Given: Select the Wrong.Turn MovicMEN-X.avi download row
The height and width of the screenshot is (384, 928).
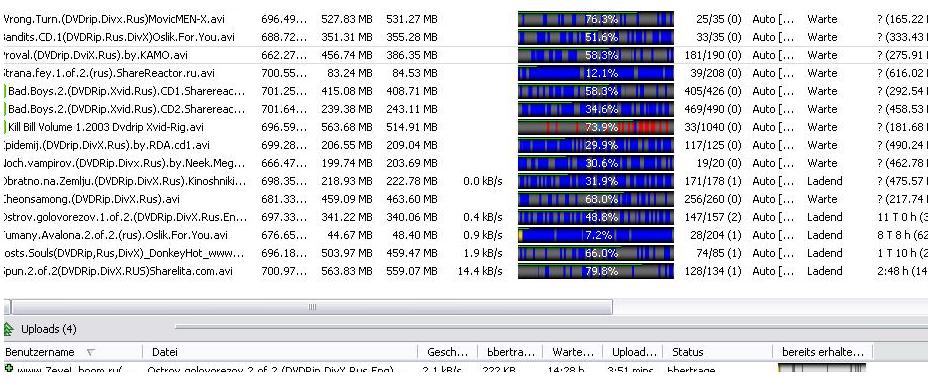Looking at the screenshot, I should click(464, 19).
